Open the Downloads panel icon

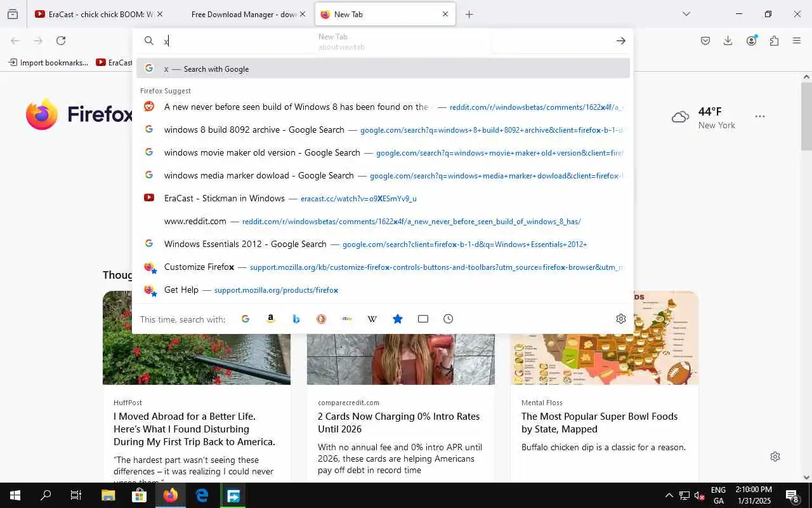point(728,41)
